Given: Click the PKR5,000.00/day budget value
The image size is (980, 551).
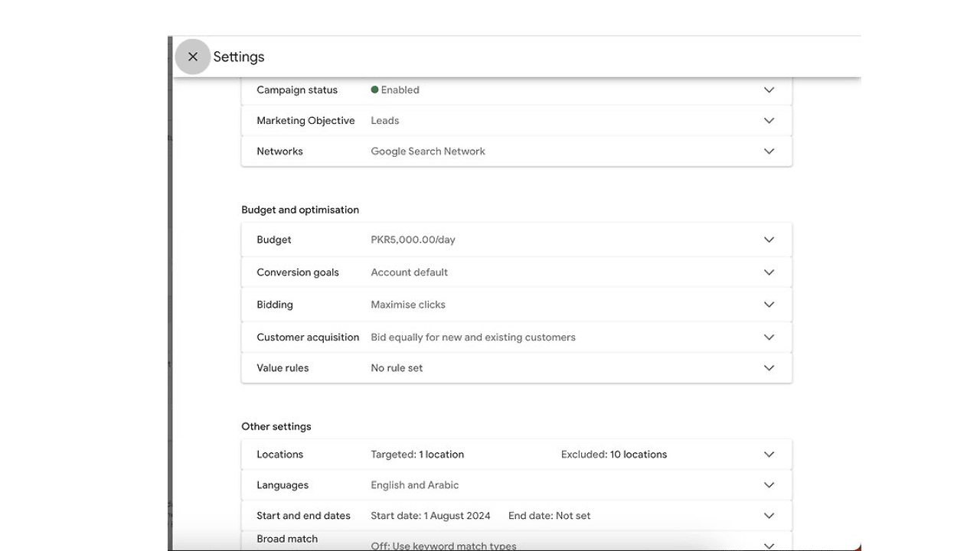Looking at the screenshot, I should point(413,240).
